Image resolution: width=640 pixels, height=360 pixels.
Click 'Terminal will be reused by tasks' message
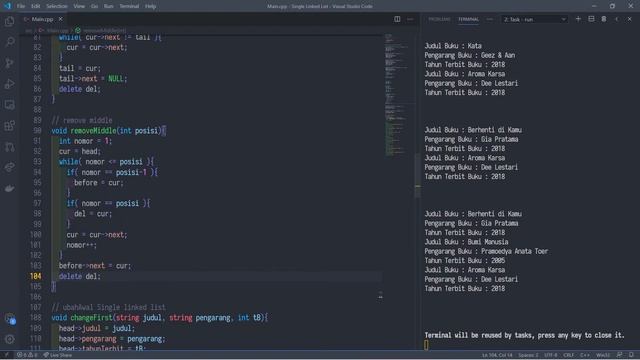[x=524, y=336]
